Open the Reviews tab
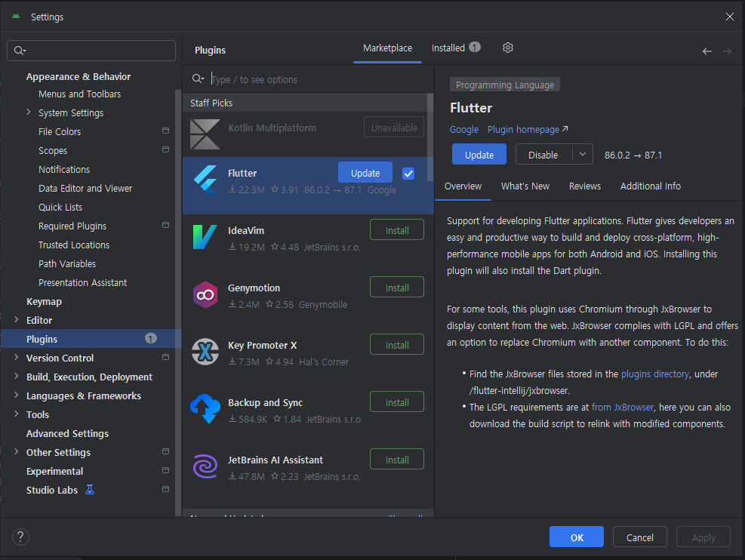745x560 pixels. 584,186
